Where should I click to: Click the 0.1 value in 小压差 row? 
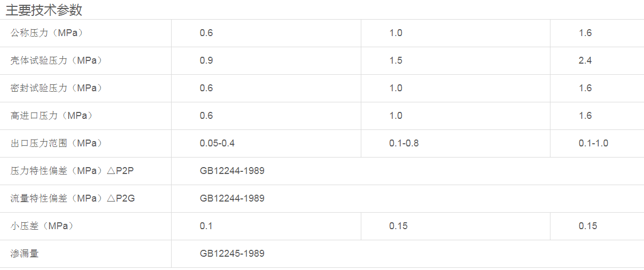click(x=206, y=226)
